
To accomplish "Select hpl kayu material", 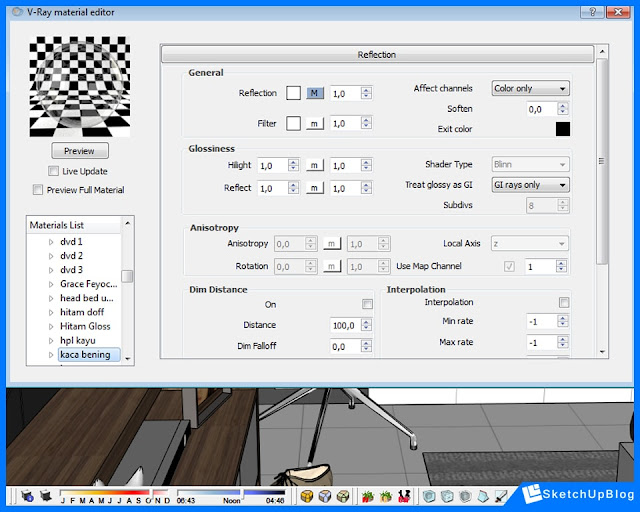I will [78, 340].
